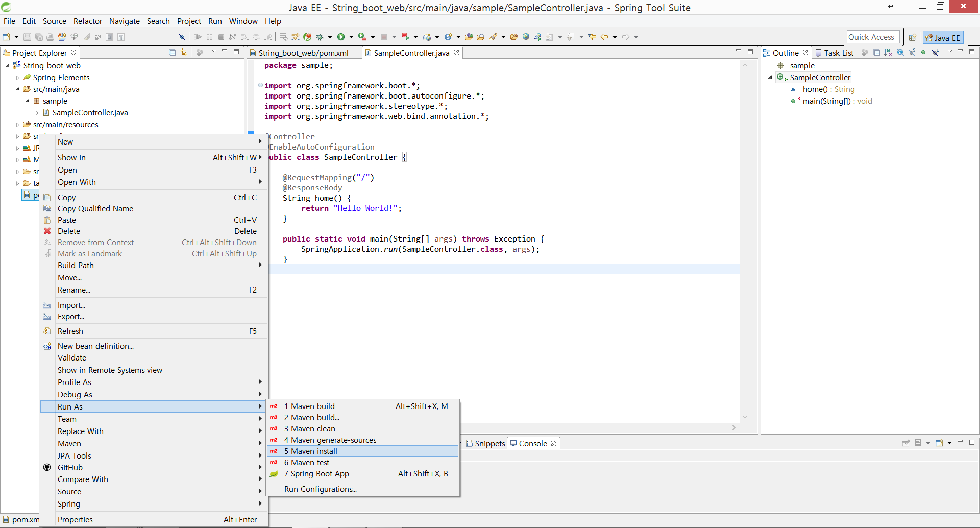Click the GitHub octocat menu icon

pos(47,467)
